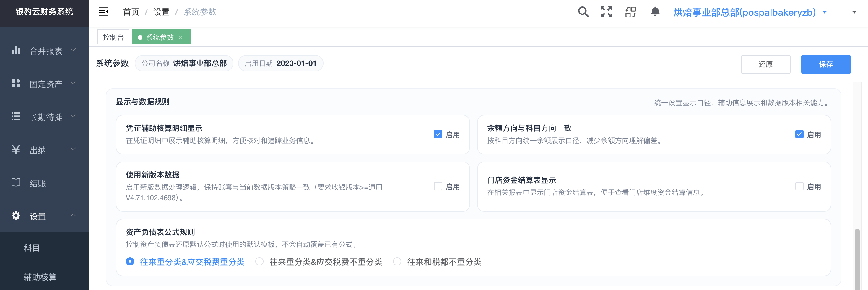Open 科目 under settings submenu
Viewport: 868px width, 290px height.
click(44, 247)
